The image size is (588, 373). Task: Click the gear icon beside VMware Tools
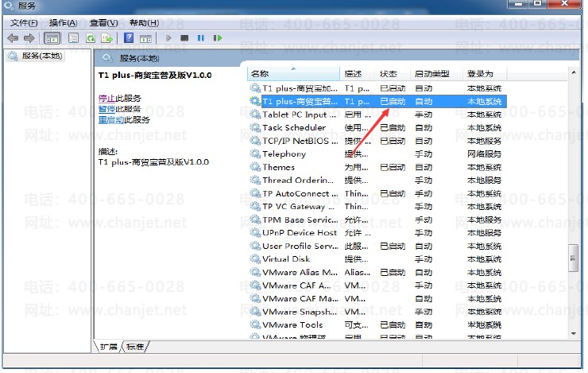(255, 324)
